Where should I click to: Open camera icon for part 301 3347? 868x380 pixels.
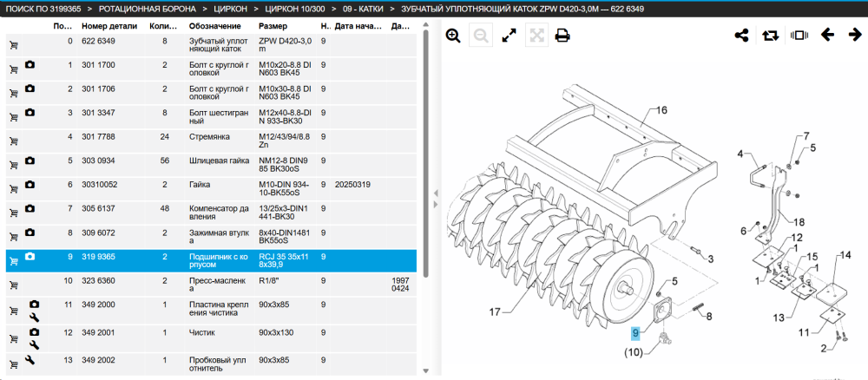(30, 112)
